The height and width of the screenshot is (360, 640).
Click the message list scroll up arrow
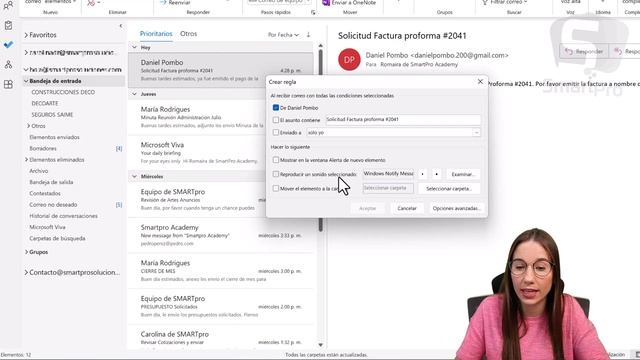tap(320, 46)
